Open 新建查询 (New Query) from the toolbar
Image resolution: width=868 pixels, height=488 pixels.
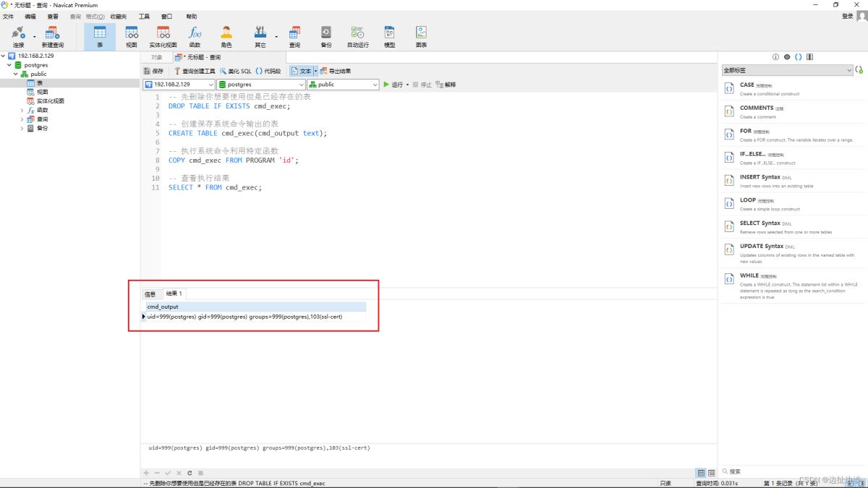click(53, 36)
